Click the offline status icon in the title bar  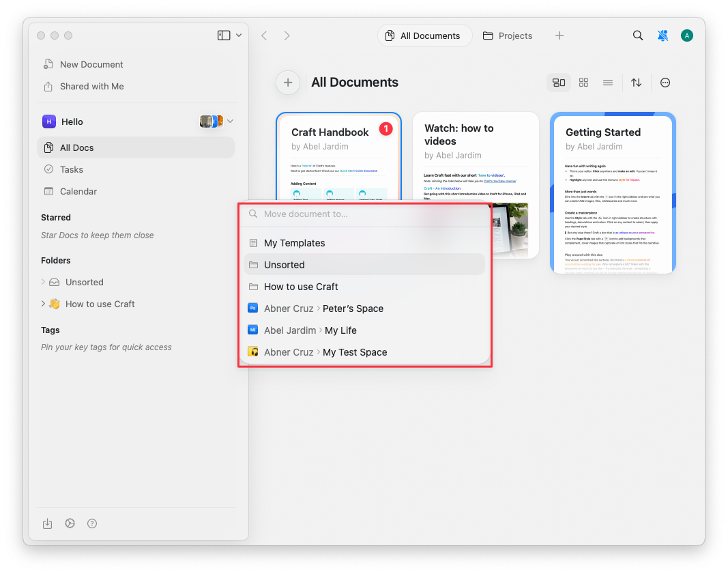(x=663, y=35)
